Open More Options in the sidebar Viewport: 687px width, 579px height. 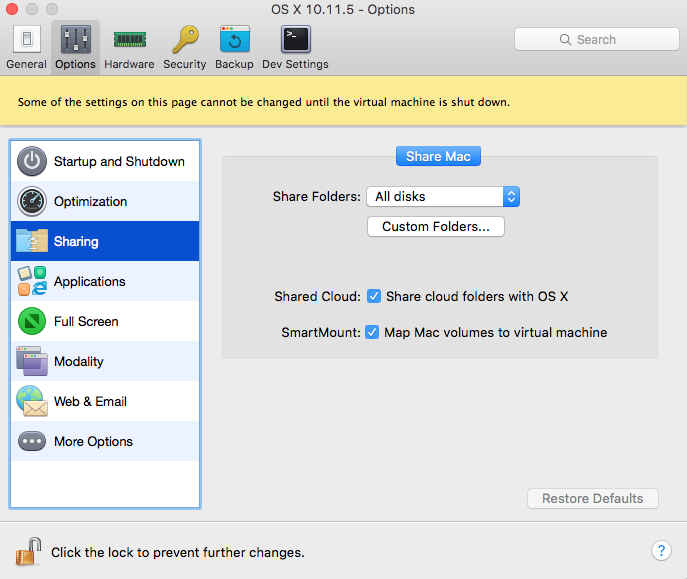tap(105, 441)
